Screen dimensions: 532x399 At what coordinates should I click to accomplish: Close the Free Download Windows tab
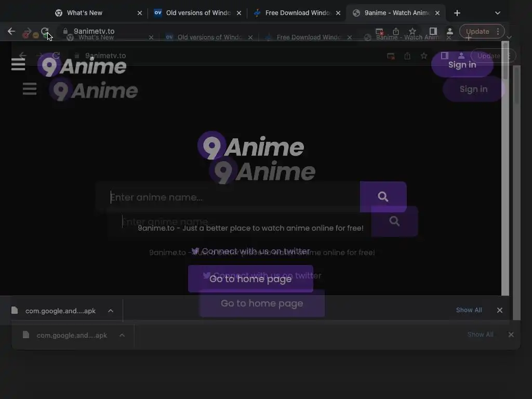[x=338, y=13]
